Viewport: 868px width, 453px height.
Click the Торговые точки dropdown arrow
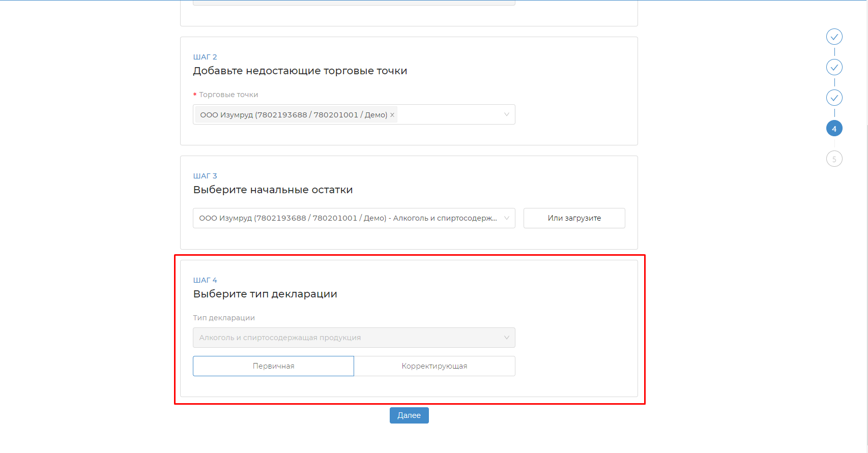coord(506,114)
